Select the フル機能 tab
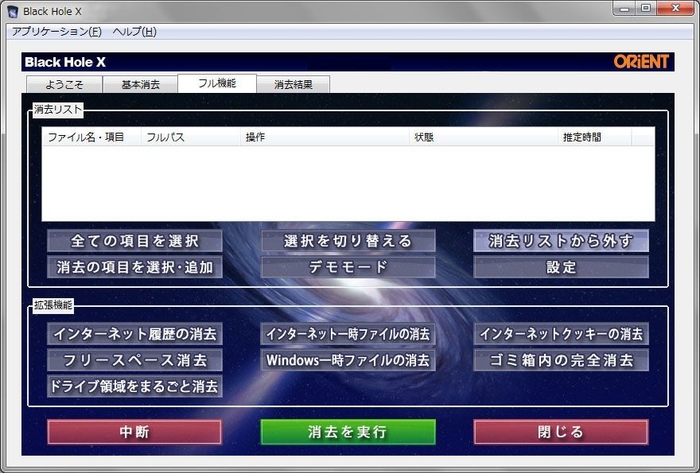The image size is (700, 473). point(217,83)
